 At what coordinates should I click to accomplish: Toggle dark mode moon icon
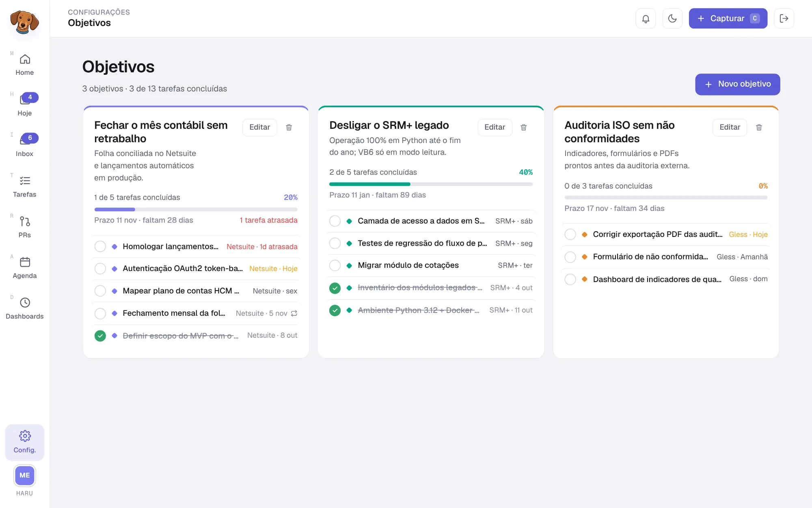[x=672, y=19]
